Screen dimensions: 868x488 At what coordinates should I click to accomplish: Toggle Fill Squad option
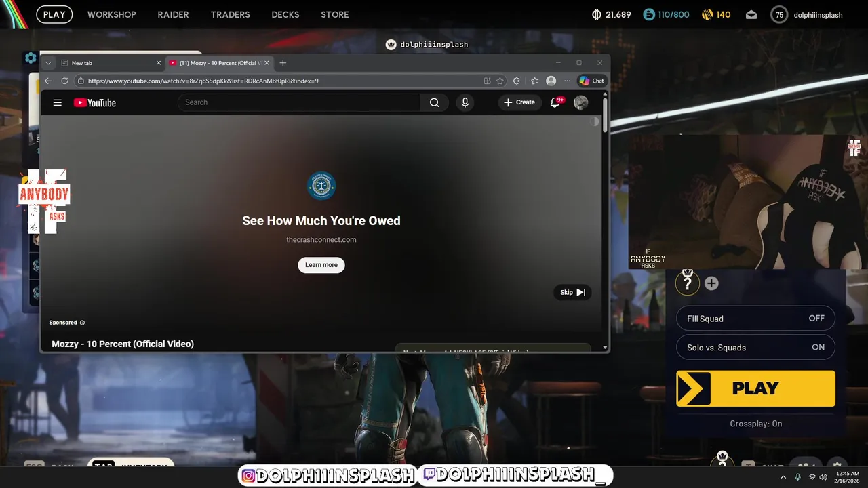click(755, 319)
